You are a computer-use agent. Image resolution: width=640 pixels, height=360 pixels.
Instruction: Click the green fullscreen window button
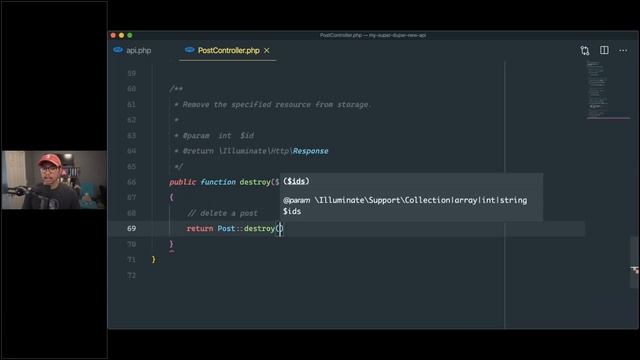[130, 36]
